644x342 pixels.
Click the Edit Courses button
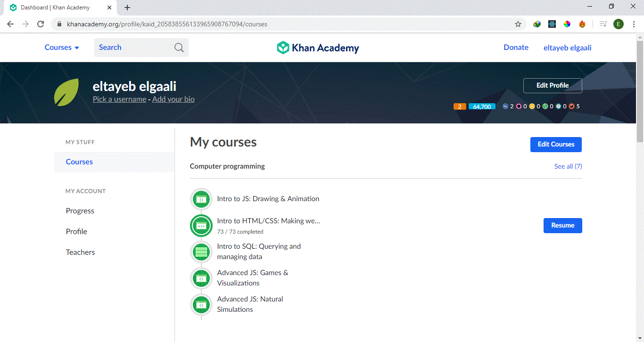pyautogui.click(x=556, y=145)
